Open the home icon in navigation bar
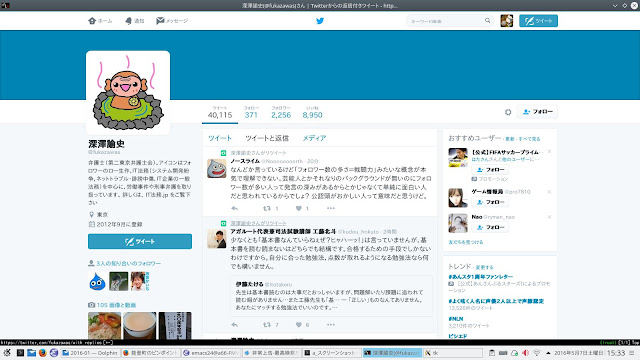The height and width of the screenshot is (360, 640). (92, 21)
